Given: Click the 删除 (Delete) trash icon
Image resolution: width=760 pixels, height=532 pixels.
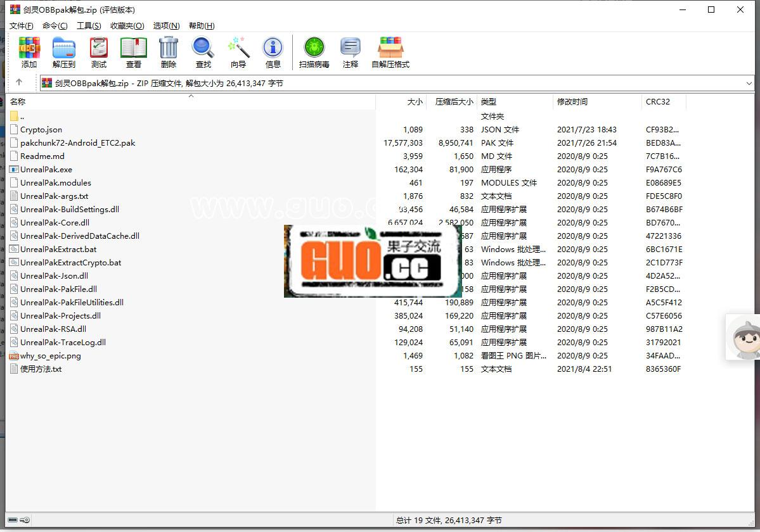Looking at the screenshot, I should (169, 48).
